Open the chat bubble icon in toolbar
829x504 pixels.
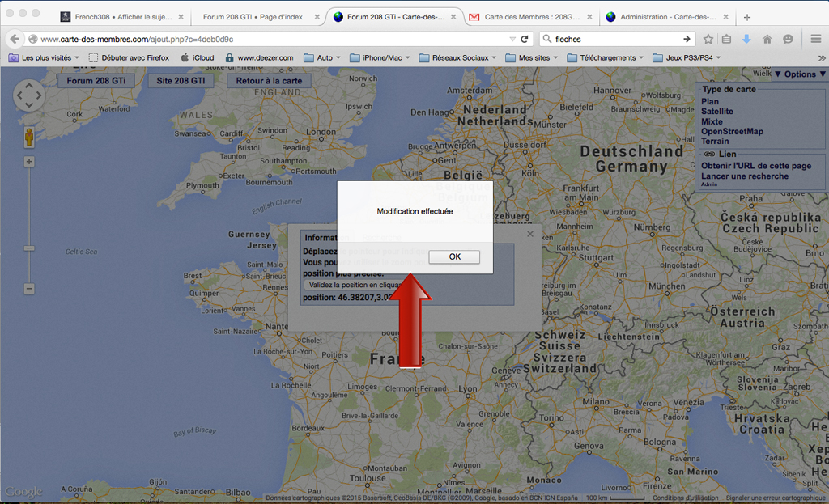788,39
